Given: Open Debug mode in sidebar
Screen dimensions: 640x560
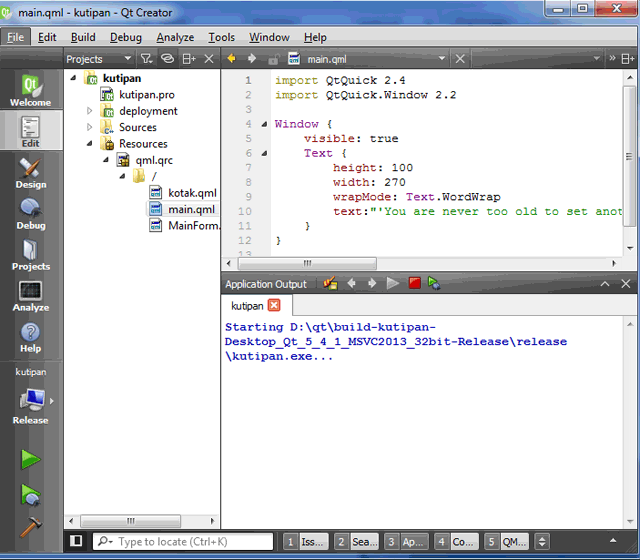Looking at the screenshot, I should (x=31, y=213).
